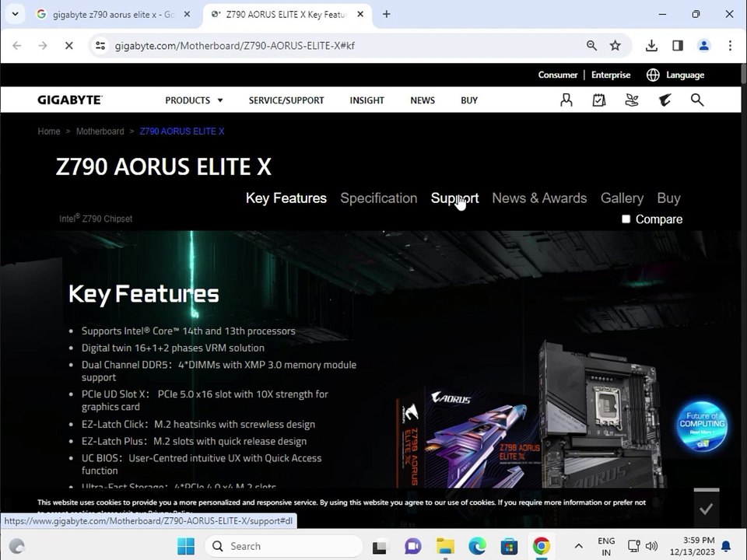
Task: Open Task View on taskbar
Action: pos(379,546)
